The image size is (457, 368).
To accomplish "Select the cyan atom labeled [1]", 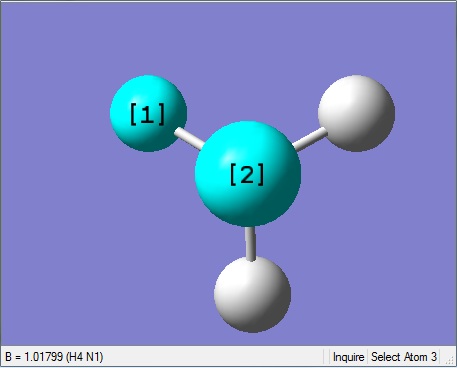I will point(148,113).
